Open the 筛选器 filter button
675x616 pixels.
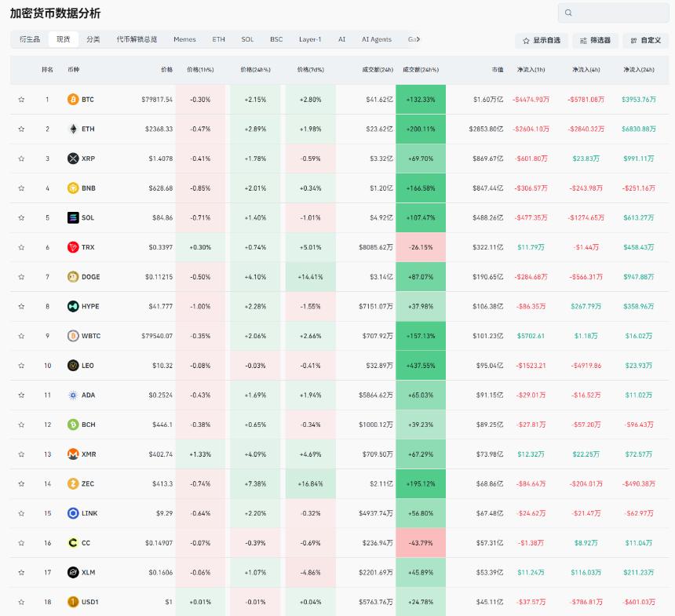(x=596, y=41)
